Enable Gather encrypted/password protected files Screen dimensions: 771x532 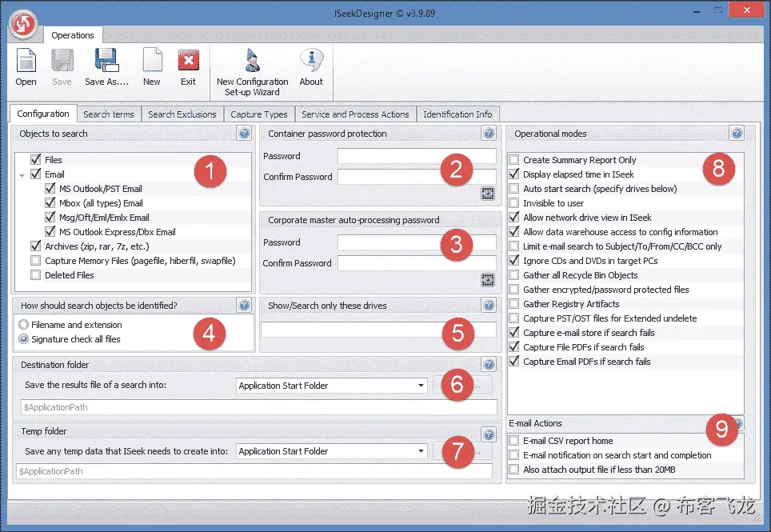tap(513, 290)
